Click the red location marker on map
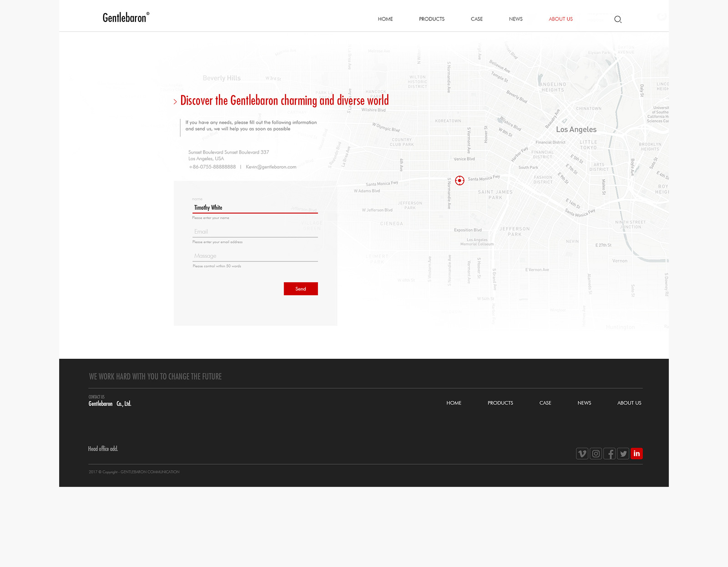Screen dimensions: 728x567 (x=460, y=181)
